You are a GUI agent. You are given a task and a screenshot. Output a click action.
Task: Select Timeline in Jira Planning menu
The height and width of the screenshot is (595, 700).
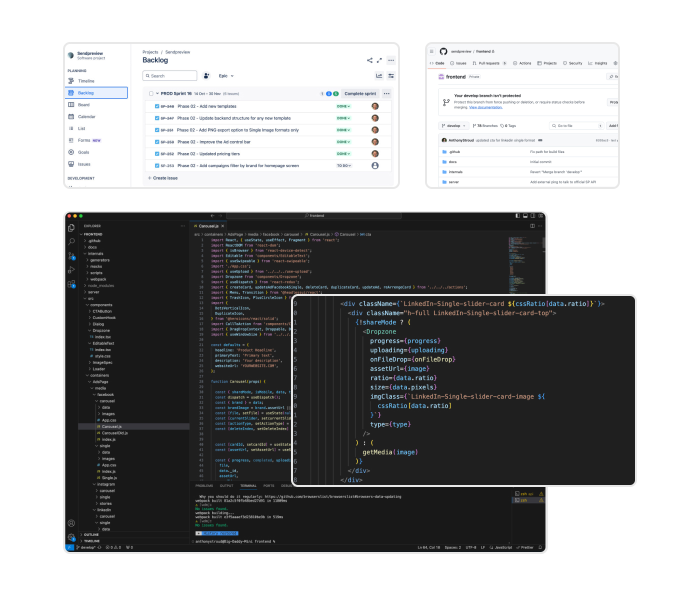[x=85, y=80]
